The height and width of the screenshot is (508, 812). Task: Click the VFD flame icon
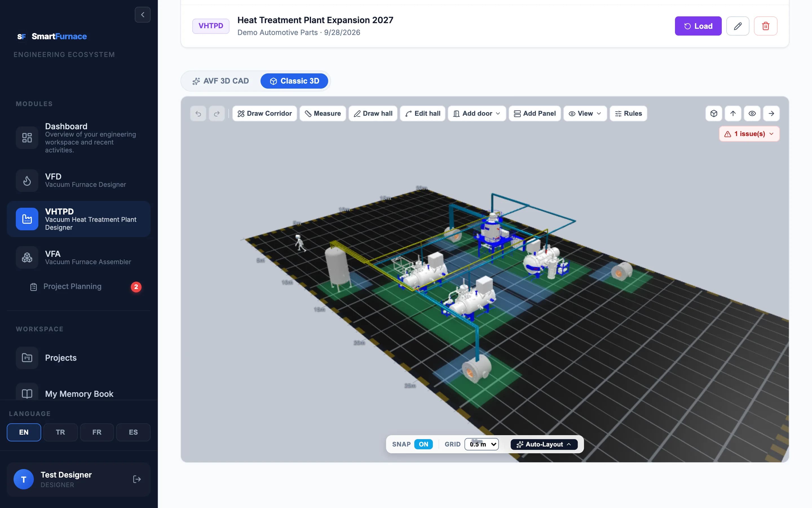click(x=27, y=181)
